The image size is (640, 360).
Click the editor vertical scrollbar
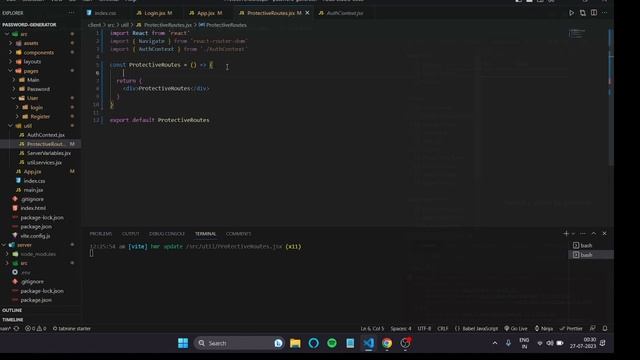pos(611,98)
